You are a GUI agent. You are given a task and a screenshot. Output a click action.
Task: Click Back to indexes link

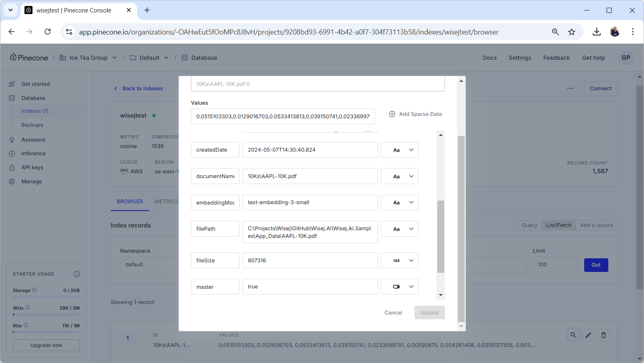pos(138,89)
